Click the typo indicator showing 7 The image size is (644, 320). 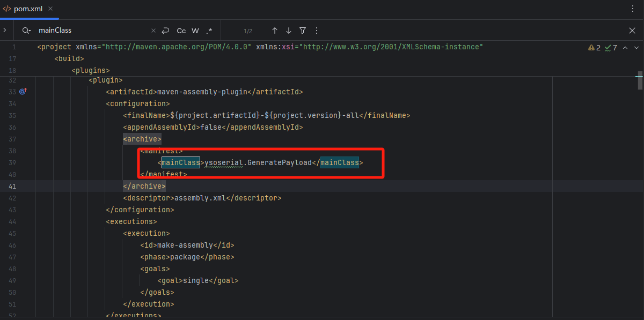(x=611, y=48)
